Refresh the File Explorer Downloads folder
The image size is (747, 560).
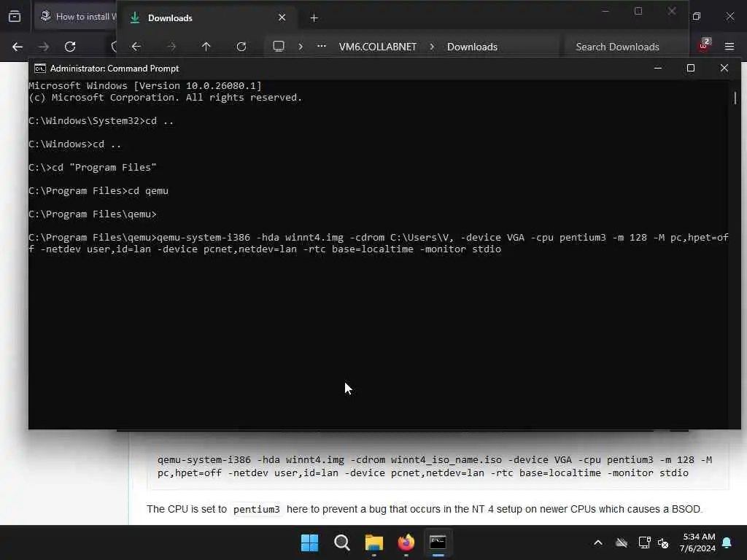(x=241, y=47)
